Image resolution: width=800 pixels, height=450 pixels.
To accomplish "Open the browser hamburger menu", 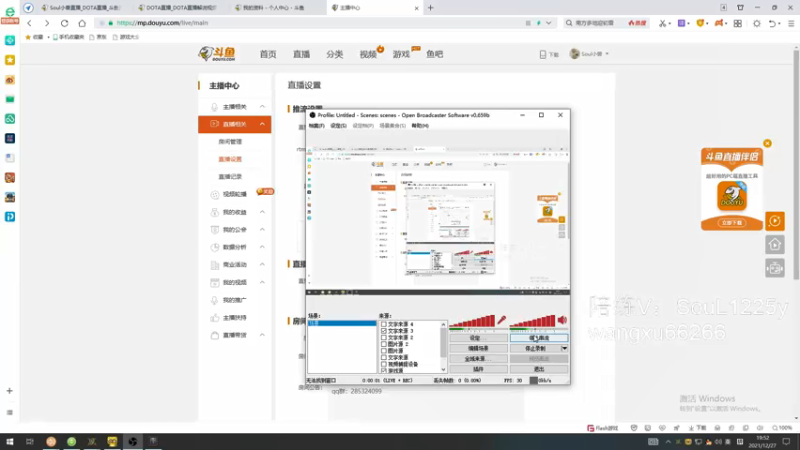I will click(791, 23).
